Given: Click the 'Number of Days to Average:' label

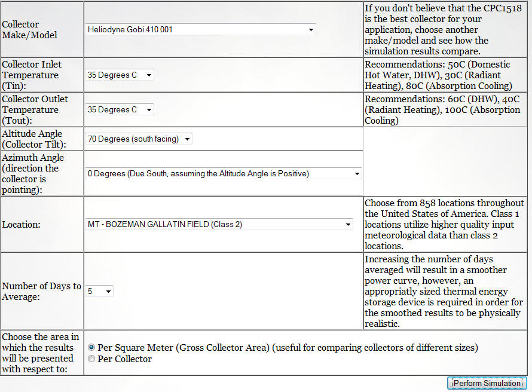Looking at the screenshot, I should pyautogui.click(x=41, y=291).
